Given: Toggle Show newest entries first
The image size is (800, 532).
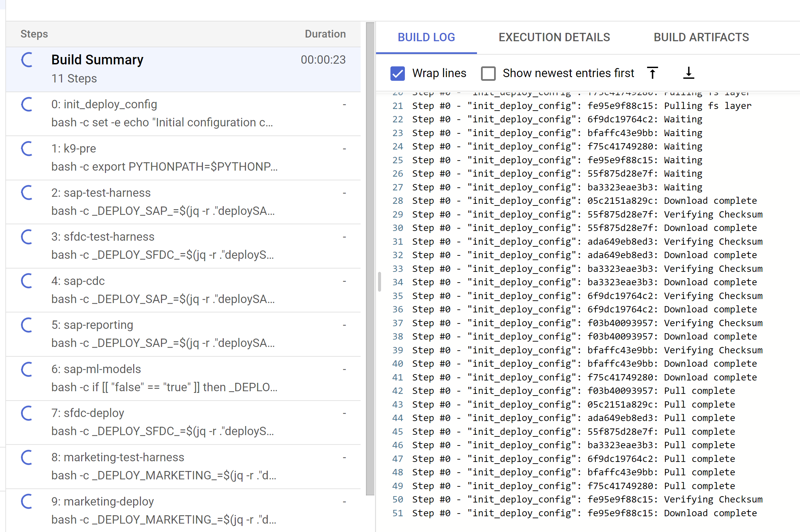Looking at the screenshot, I should pyautogui.click(x=488, y=73).
